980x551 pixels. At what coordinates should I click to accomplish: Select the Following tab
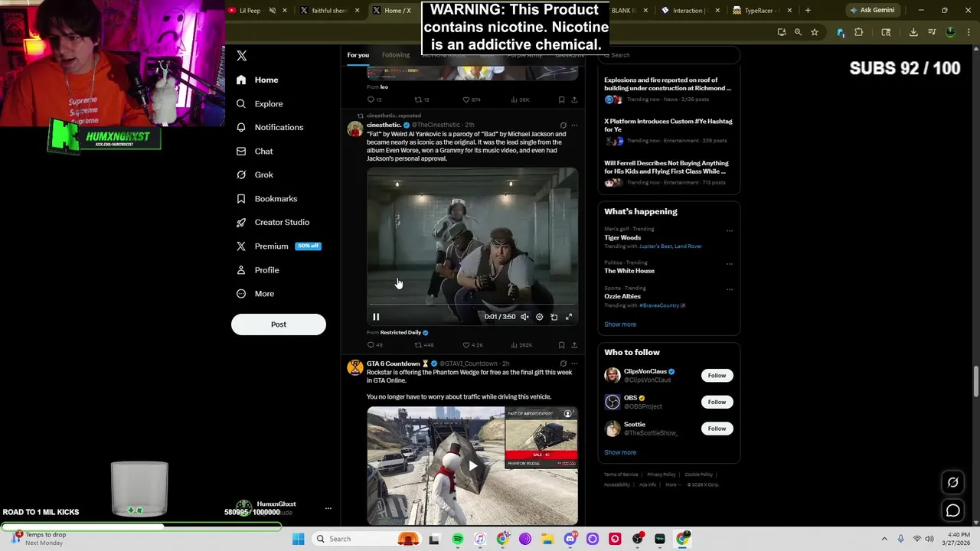pyautogui.click(x=396, y=55)
